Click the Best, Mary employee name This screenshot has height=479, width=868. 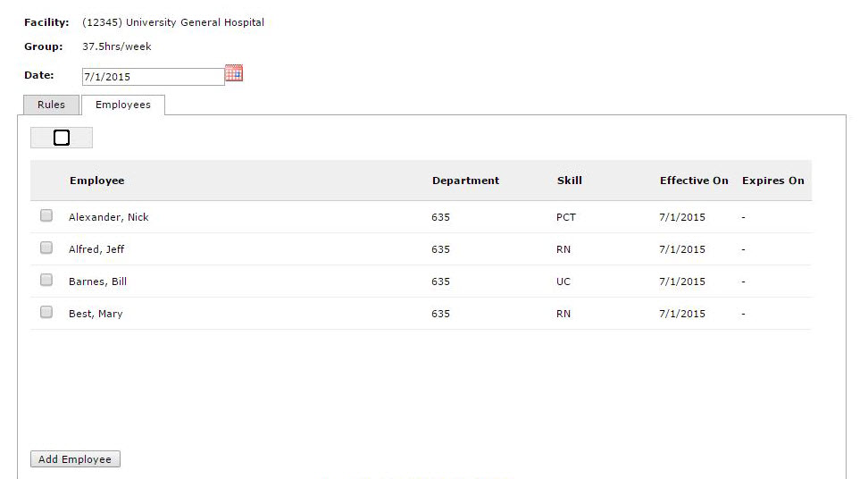tap(96, 314)
